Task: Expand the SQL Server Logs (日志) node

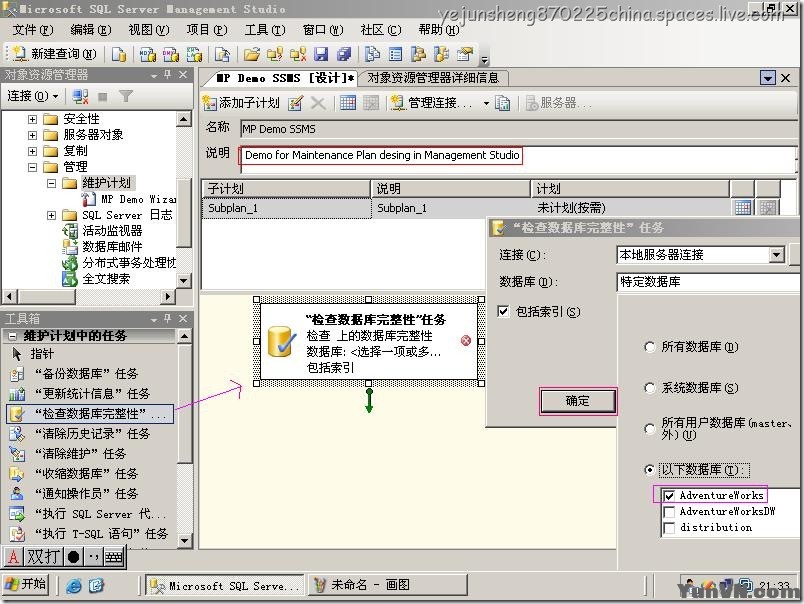Action: tap(51, 215)
